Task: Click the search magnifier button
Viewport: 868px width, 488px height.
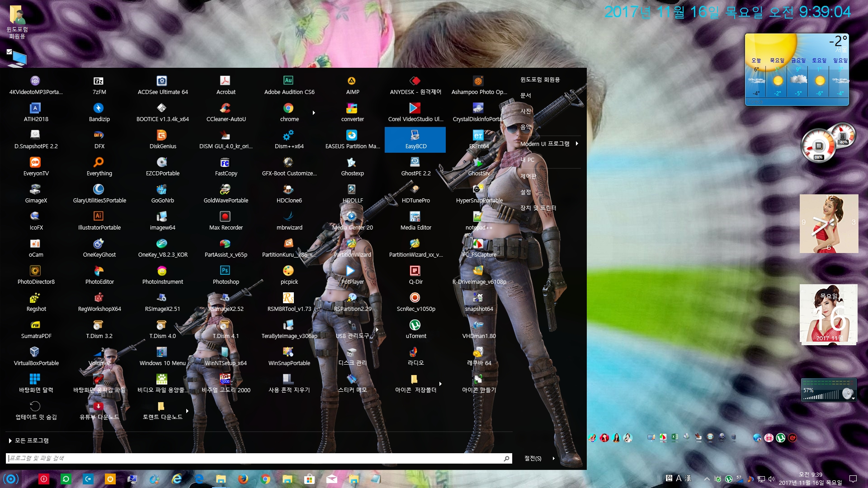Action: pos(506,458)
